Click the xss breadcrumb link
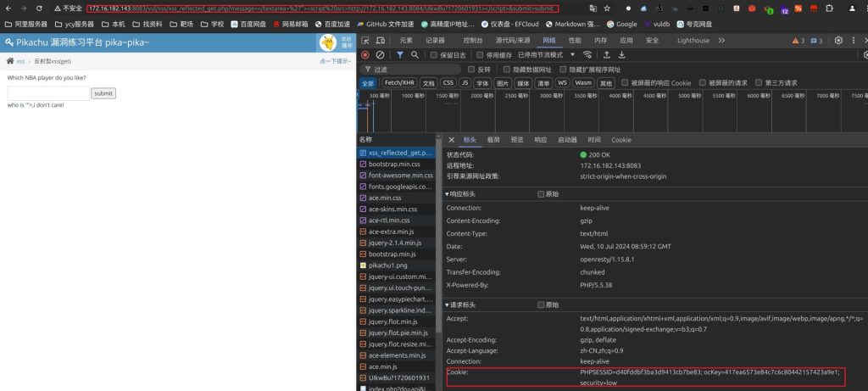The width and height of the screenshot is (868, 391). coord(20,61)
